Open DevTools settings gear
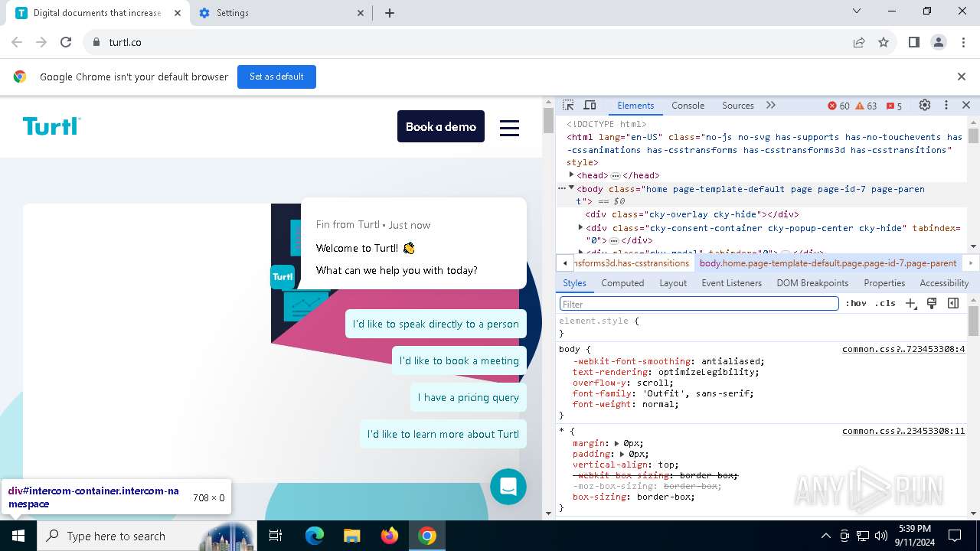980x551 pixels. [x=925, y=106]
